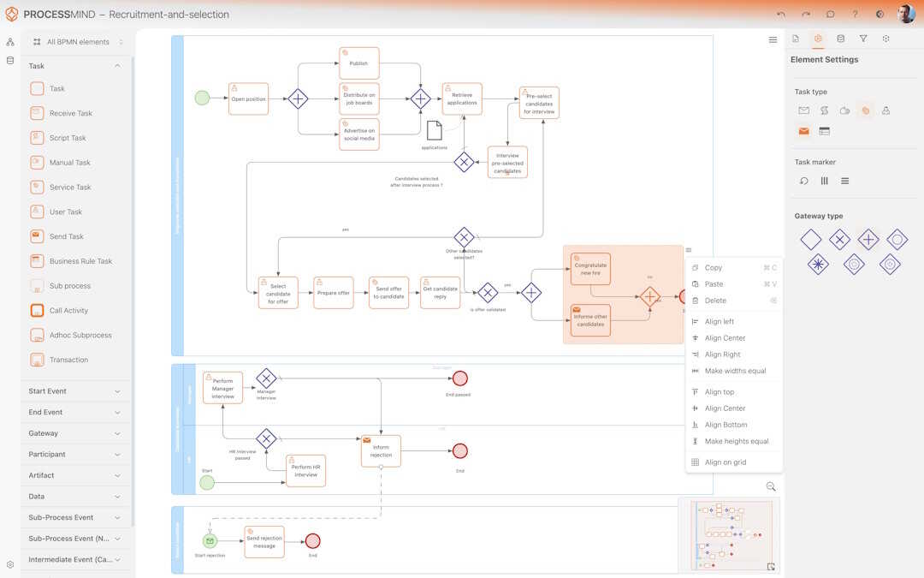Expand the Gateway category in the left panel
The width and height of the screenshot is (924, 578).
coord(75,432)
